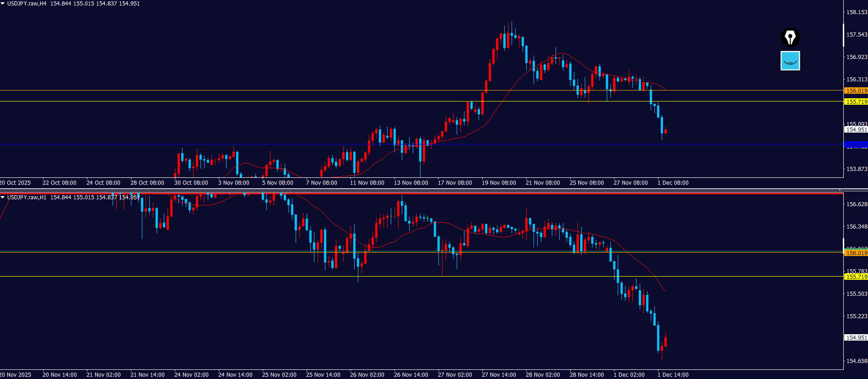This screenshot has width=868, height=379.
Task: Click the 26 Nov 02:00 time label
Action: [x=367, y=375]
